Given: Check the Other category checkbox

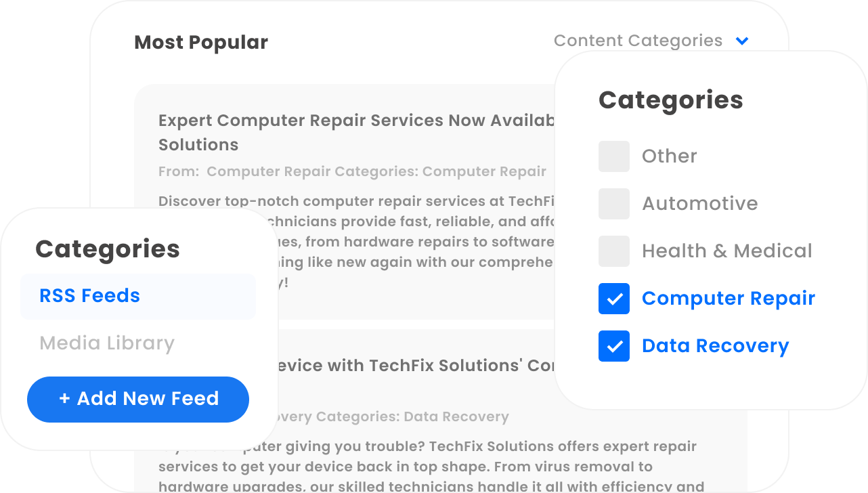Looking at the screenshot, I should click(x=614, y=156).
